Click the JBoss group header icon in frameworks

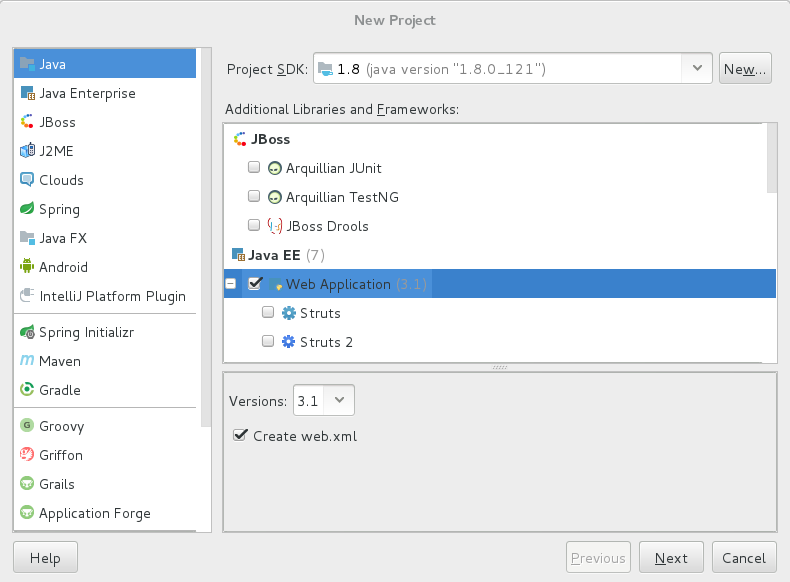(240, 139)
